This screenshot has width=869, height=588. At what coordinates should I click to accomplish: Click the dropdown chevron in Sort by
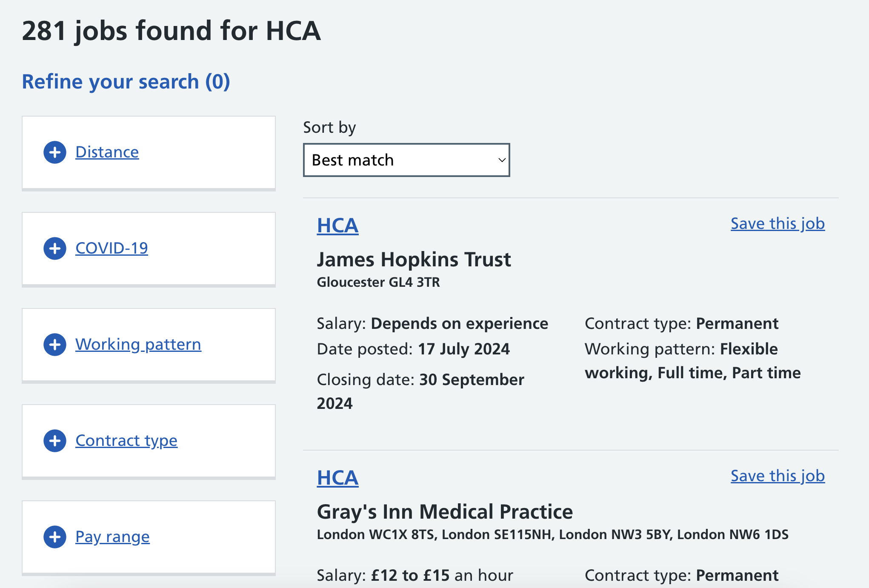point(502,160)
